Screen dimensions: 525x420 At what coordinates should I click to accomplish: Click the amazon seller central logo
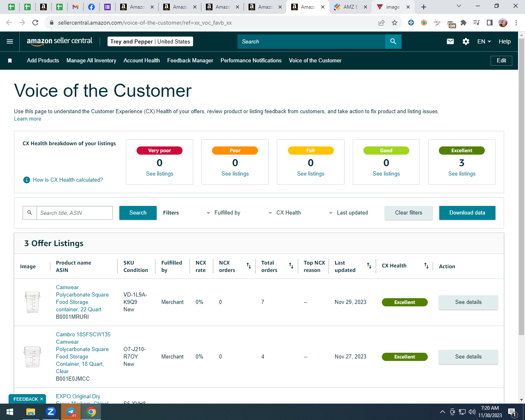59,41
